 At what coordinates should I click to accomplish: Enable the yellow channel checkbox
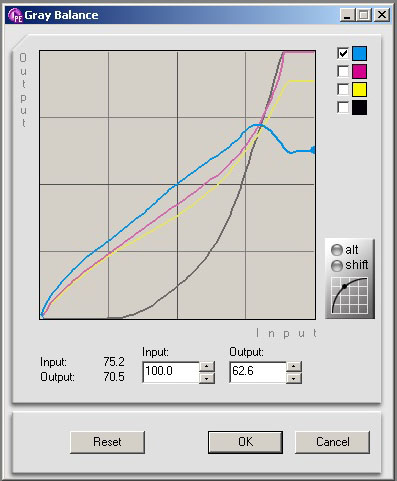pos(343,89)
